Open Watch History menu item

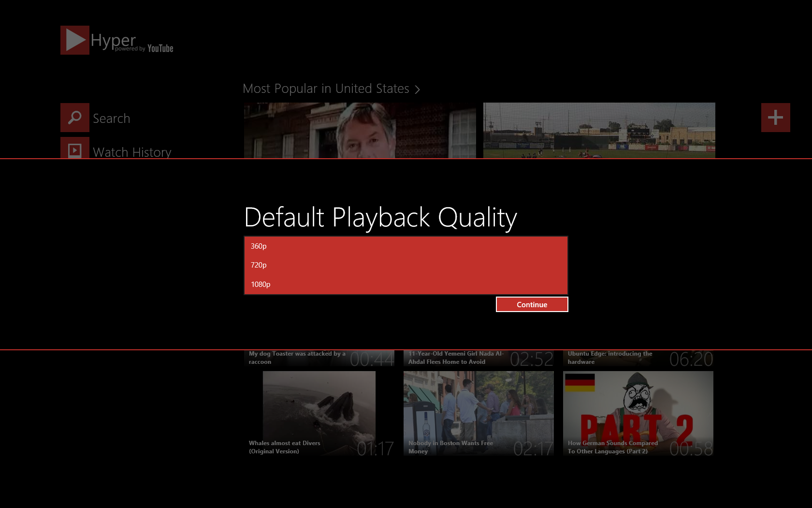point(132,152)
